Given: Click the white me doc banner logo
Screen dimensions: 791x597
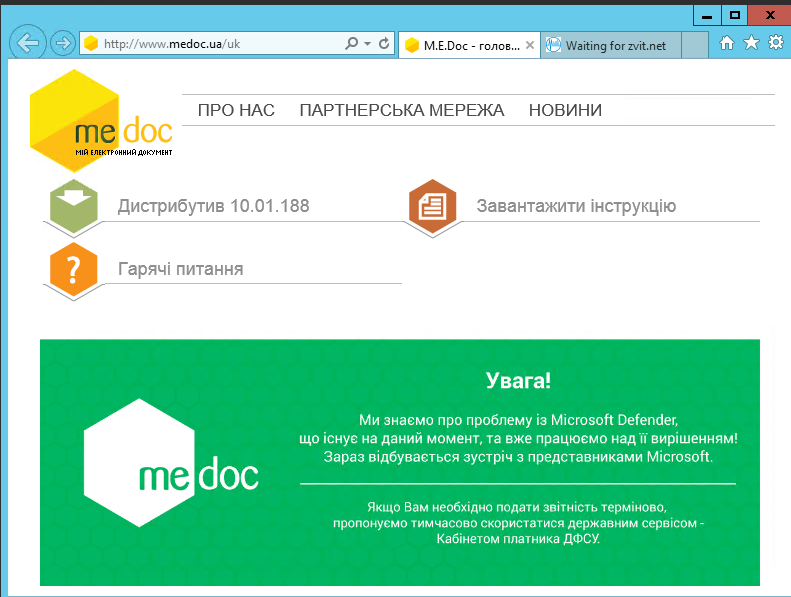Looking at the screenshot, I should click(171, 463).
